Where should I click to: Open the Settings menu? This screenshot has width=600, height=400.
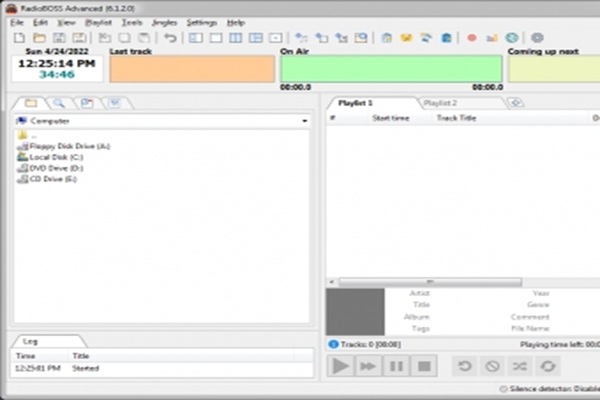coord(201,22)
